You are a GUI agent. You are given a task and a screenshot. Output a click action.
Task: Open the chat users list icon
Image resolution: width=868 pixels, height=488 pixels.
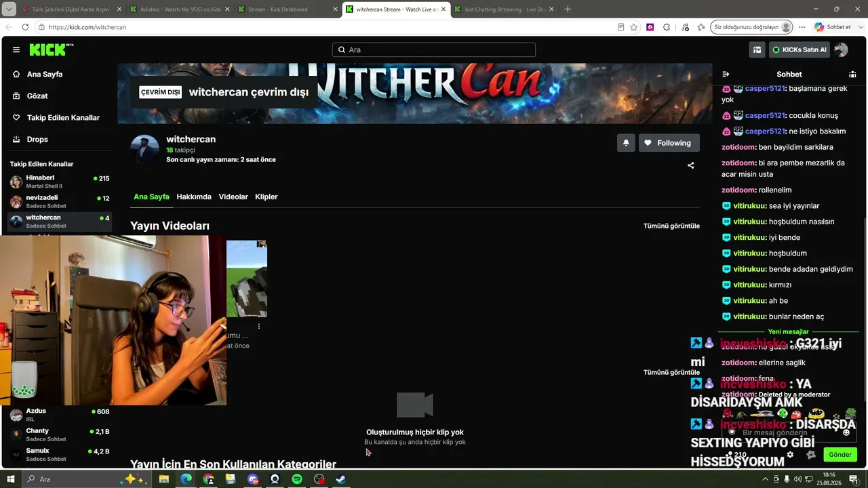(x=852, y=75)
